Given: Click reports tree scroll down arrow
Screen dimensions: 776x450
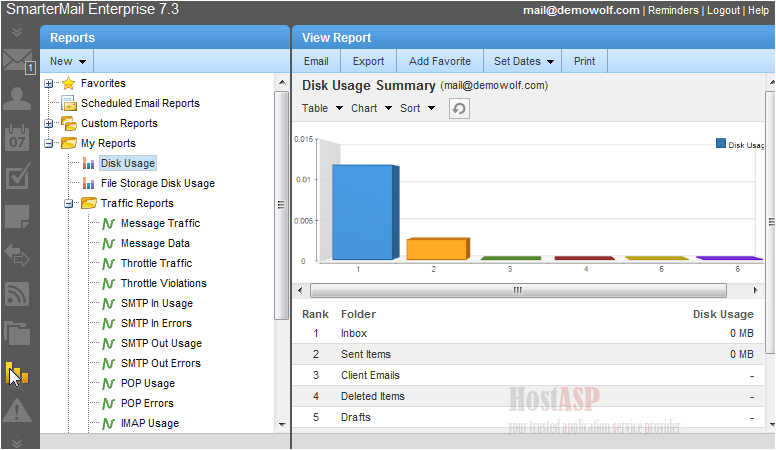Looking at the screenshot, I should point(282,425).
